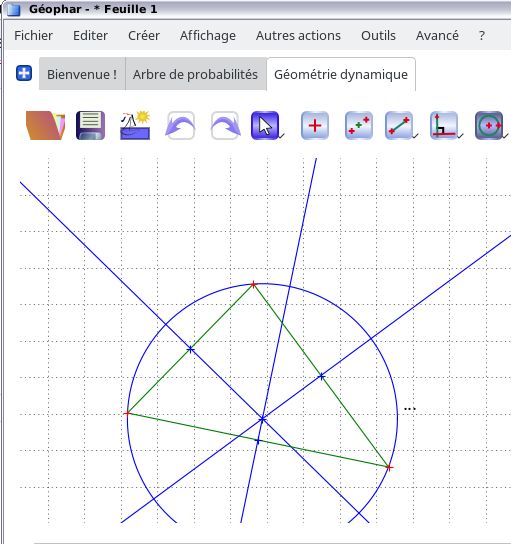511x544 pixels.
Task: Open the ? help menu
Action: (482, 35)
